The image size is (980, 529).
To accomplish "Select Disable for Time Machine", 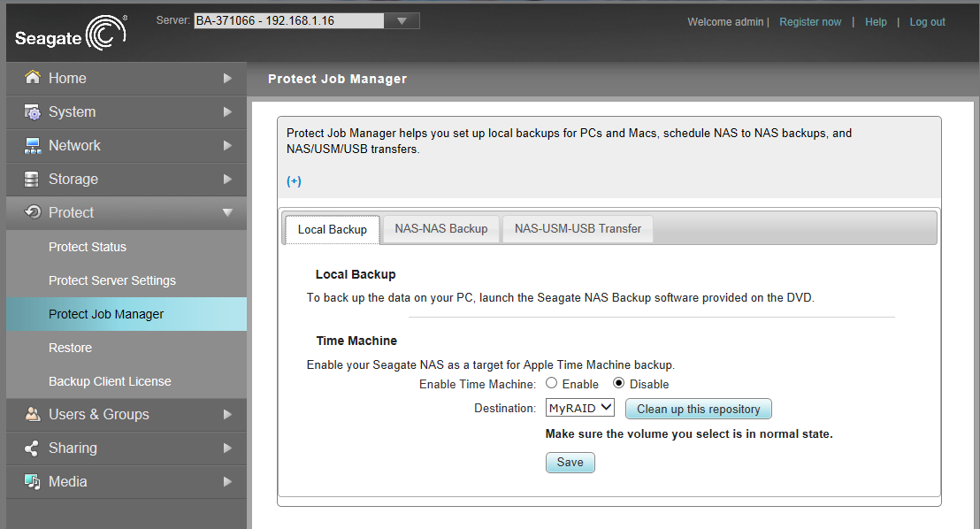I will (619, 384).
